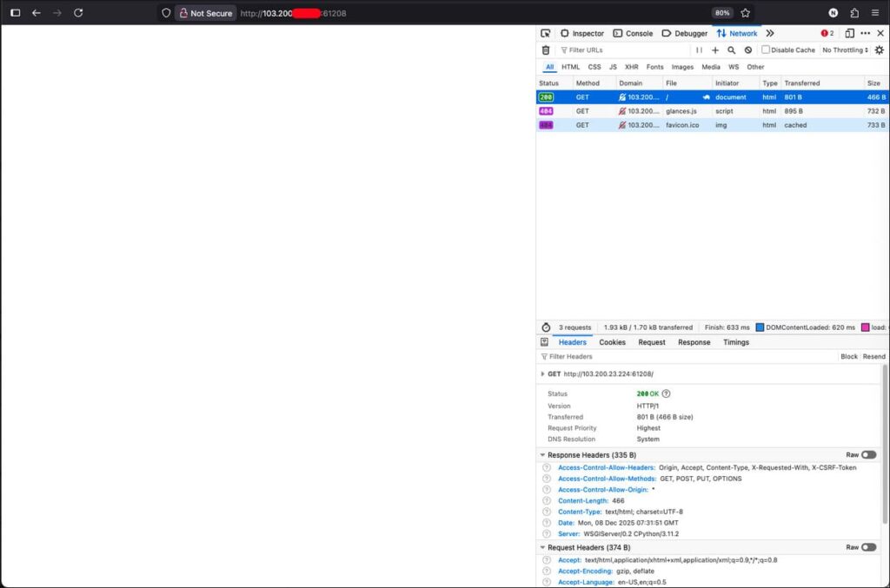Click the element picker icon in DevTools
The image size is (890, 588).
(x=546, y=33)
